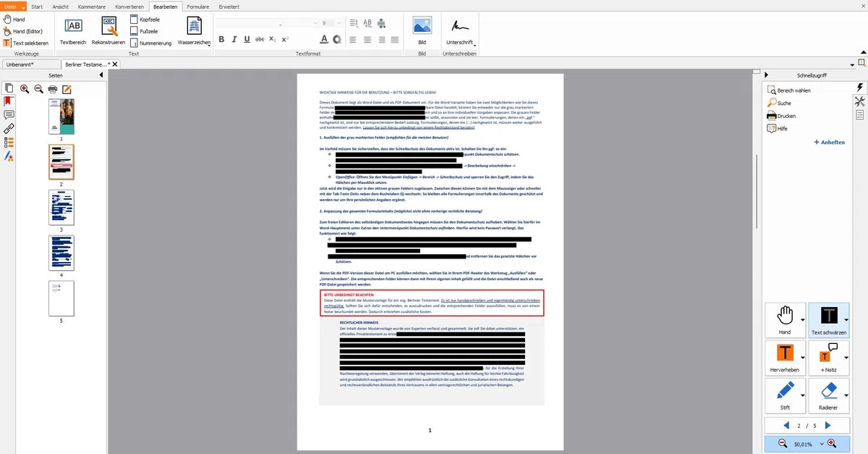Collapse the Seiten panel arrow

(x=101, y=75)
